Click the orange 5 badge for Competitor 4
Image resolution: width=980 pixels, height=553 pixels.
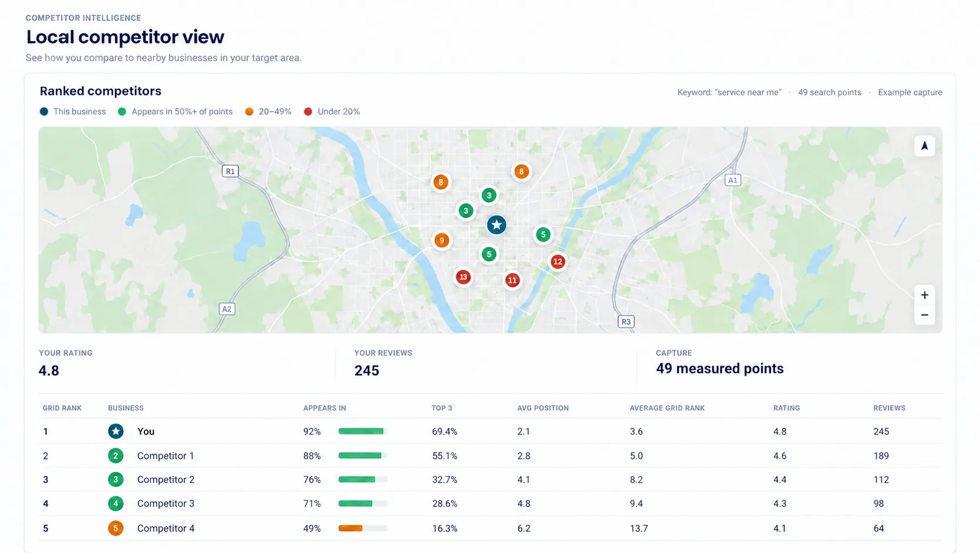(116, 528)
